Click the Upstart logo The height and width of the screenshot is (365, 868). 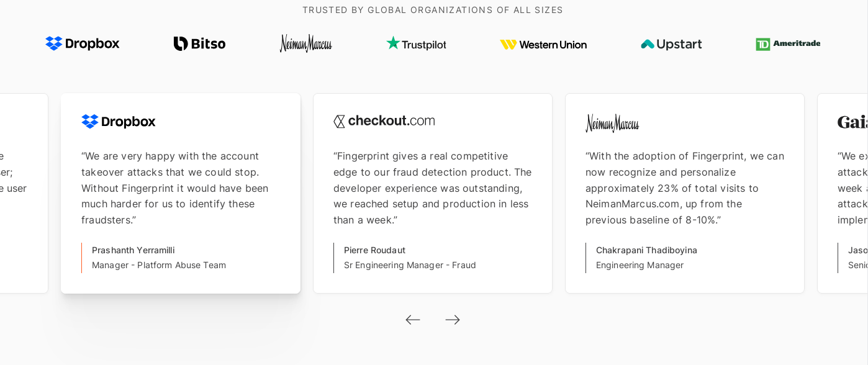(x=671, y=44)
